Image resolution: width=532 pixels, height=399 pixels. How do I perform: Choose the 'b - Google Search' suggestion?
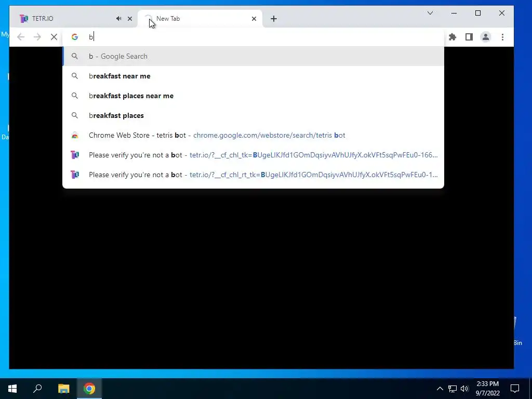(x=253, y=56)
